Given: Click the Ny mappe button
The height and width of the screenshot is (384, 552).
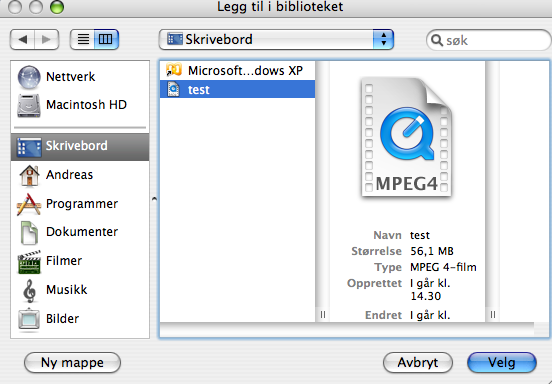Looking at the screenshot, I should tap(73, 363).
